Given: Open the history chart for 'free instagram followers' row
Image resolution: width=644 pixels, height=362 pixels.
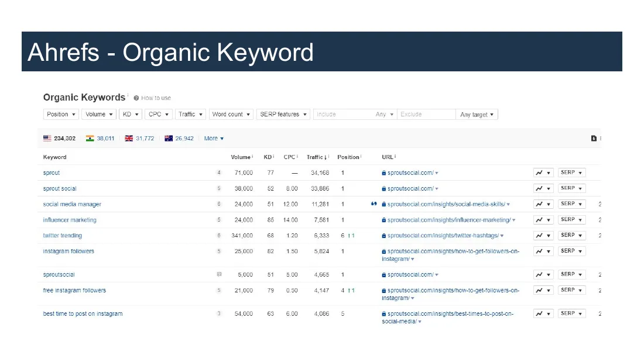Looking at the screenshot, I should [543, 290].
